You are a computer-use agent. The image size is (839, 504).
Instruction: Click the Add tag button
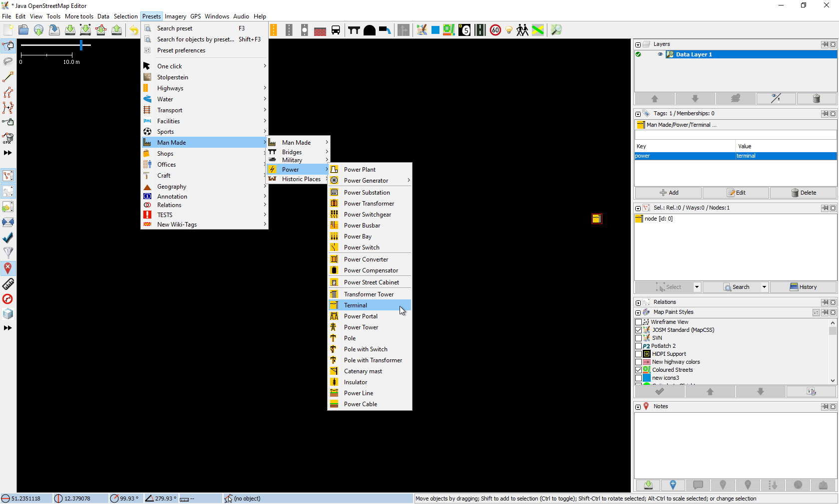(668, 193)
